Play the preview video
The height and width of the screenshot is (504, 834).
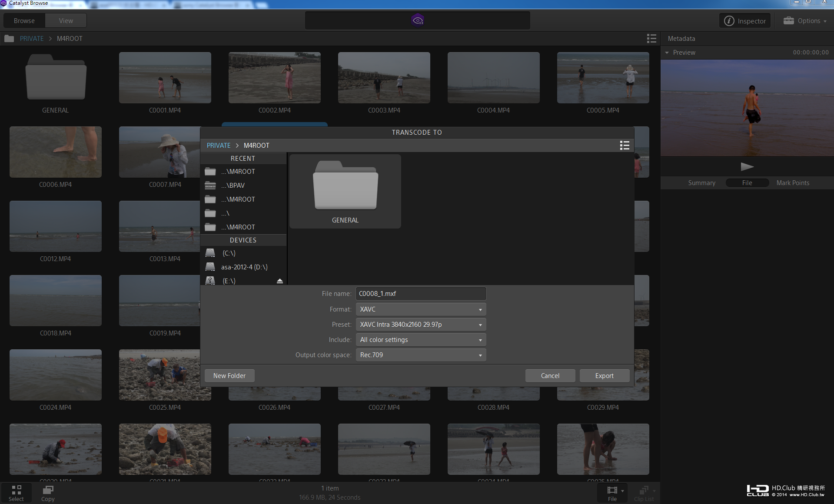pos(747,166)
